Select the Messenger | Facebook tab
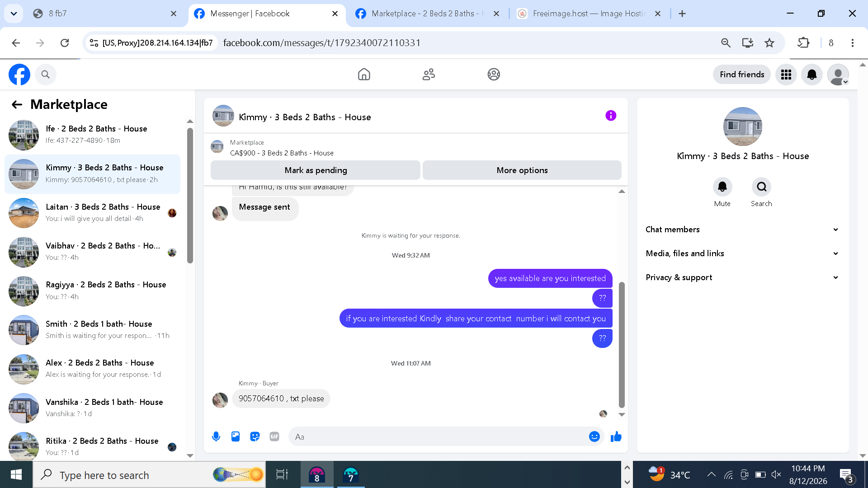Screen dimensions: 868x488 266,14
